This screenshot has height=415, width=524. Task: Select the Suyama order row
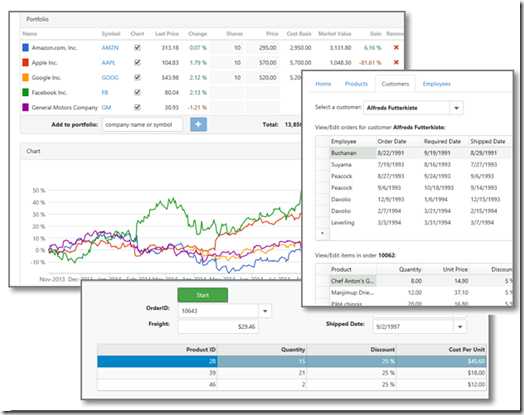[x=414, y=164]
